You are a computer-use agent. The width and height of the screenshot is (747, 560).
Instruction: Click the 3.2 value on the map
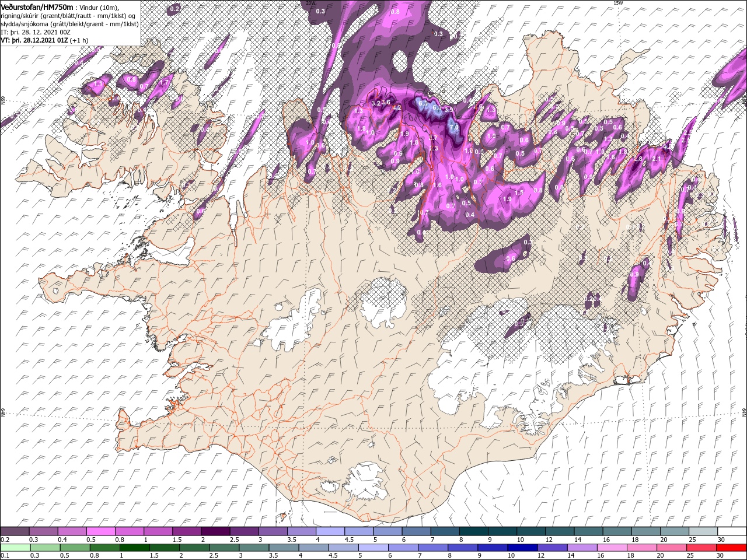[x=376, y=103]
